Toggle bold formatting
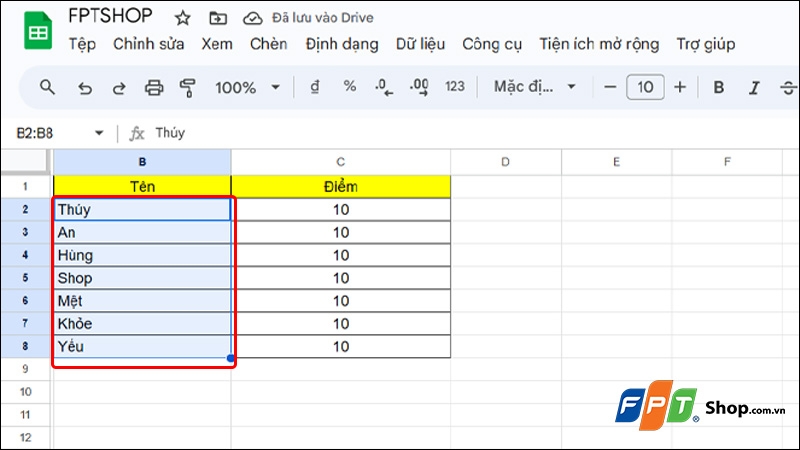The image size is (800, 450). [x=718, y=87]
